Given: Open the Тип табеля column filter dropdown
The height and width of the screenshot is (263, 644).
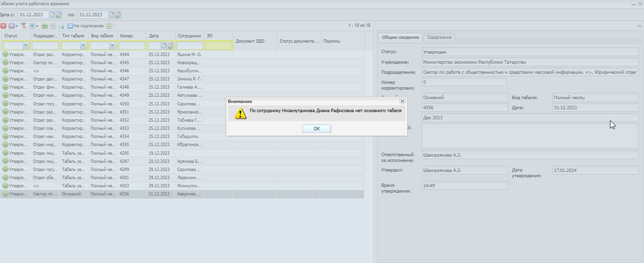Looking at the screenshot, I should pyautogui.click(x=83, y=46).
